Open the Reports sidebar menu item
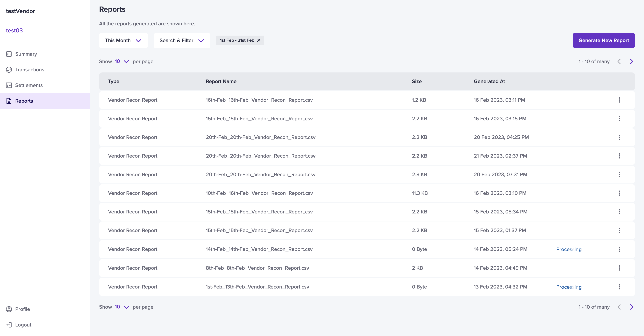 tap(24, 101)
